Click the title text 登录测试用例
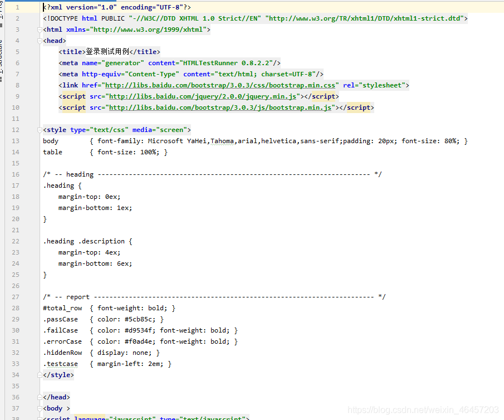The image size is (504, 420). (107, 52)
